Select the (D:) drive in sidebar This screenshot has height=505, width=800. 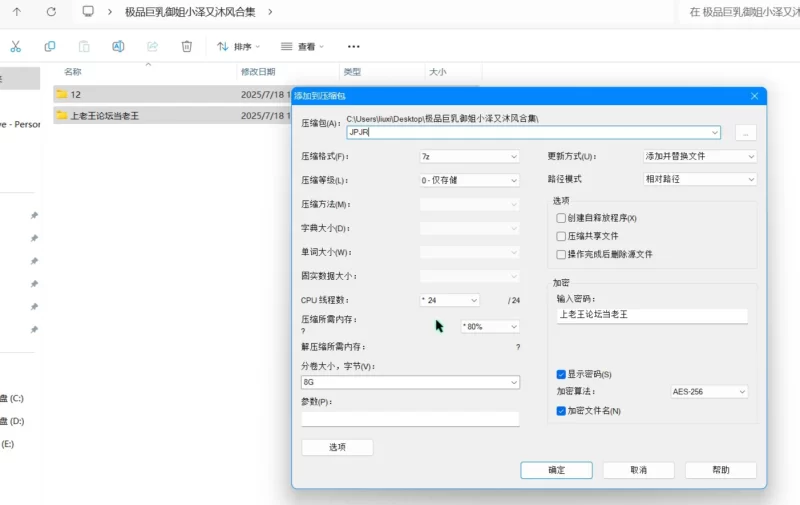12,421
